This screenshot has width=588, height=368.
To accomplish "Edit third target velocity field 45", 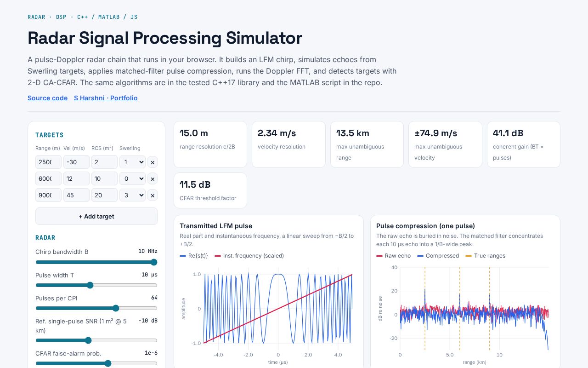I will 76,195.
